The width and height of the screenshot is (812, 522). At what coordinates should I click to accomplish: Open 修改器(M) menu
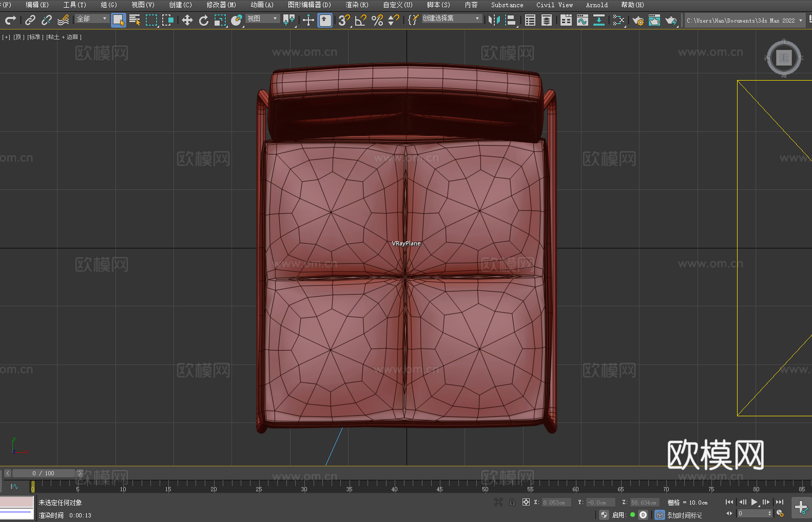point(221,5)
